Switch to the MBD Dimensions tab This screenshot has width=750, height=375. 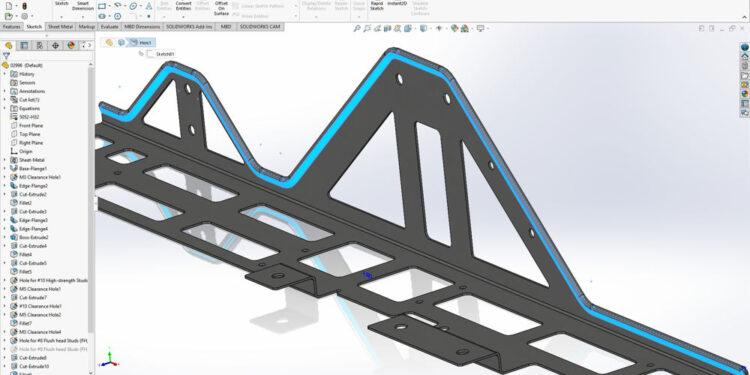(142, 27)
